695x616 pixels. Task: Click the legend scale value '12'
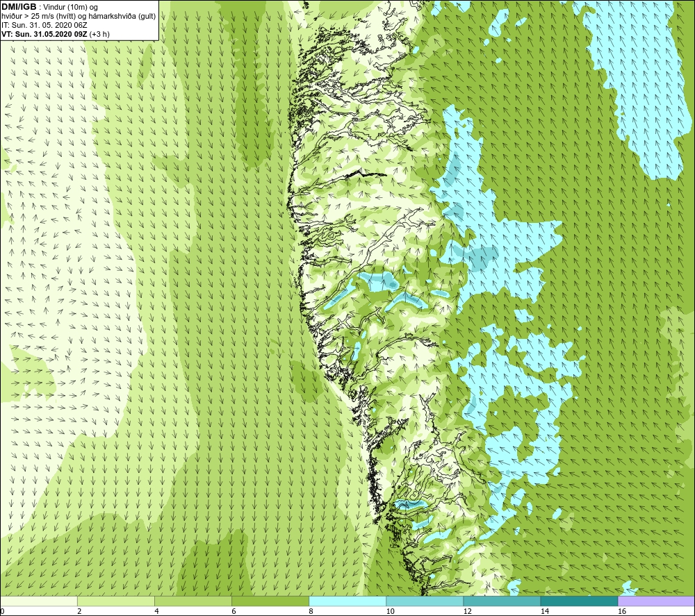(x=468, y=612)
